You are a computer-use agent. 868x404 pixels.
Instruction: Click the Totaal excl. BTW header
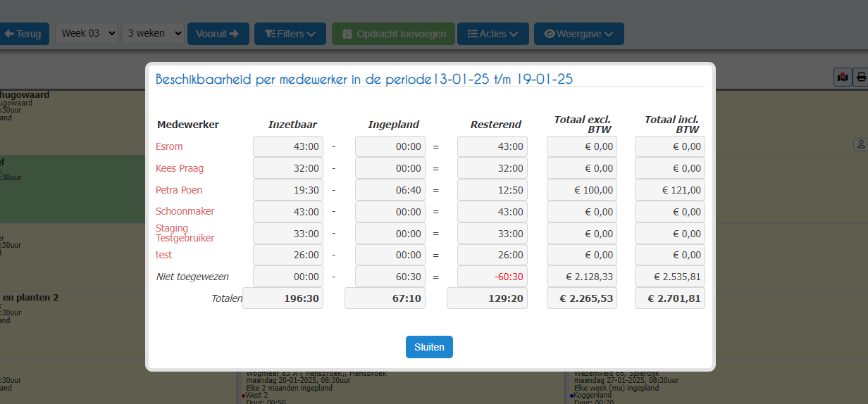pyautogui.click(x=583, y=125)
